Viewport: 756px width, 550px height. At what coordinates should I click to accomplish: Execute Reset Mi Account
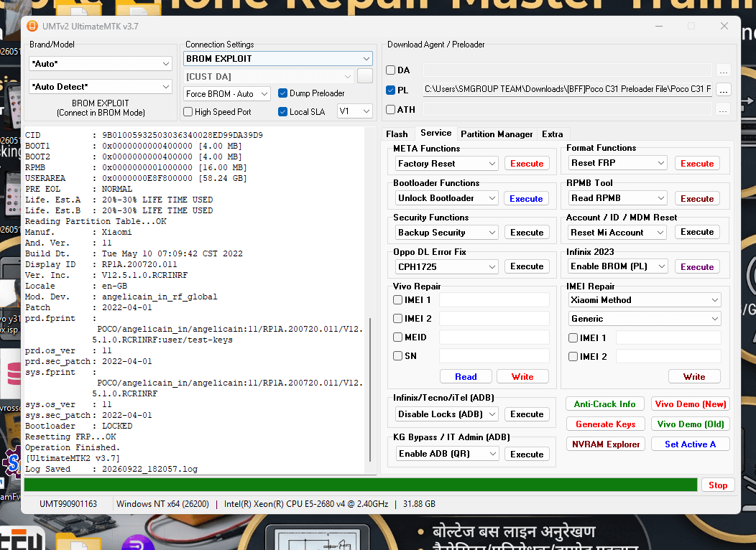[696, 232]
